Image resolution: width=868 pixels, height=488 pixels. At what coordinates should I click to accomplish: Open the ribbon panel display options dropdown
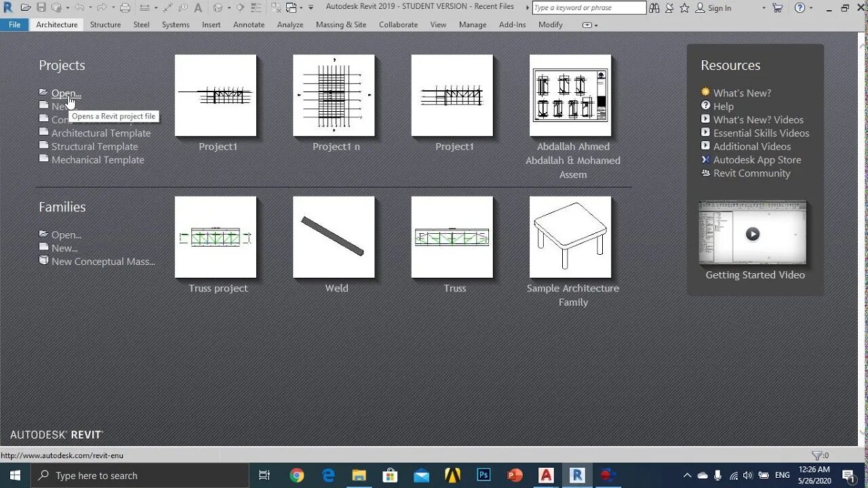click(590, 25)
